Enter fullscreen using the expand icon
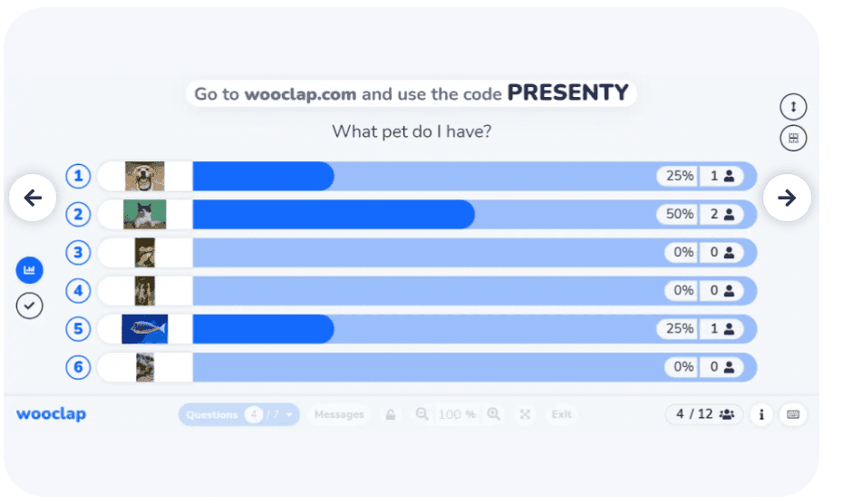The height and width of the screenshot is (504, 843). [525, 414]
